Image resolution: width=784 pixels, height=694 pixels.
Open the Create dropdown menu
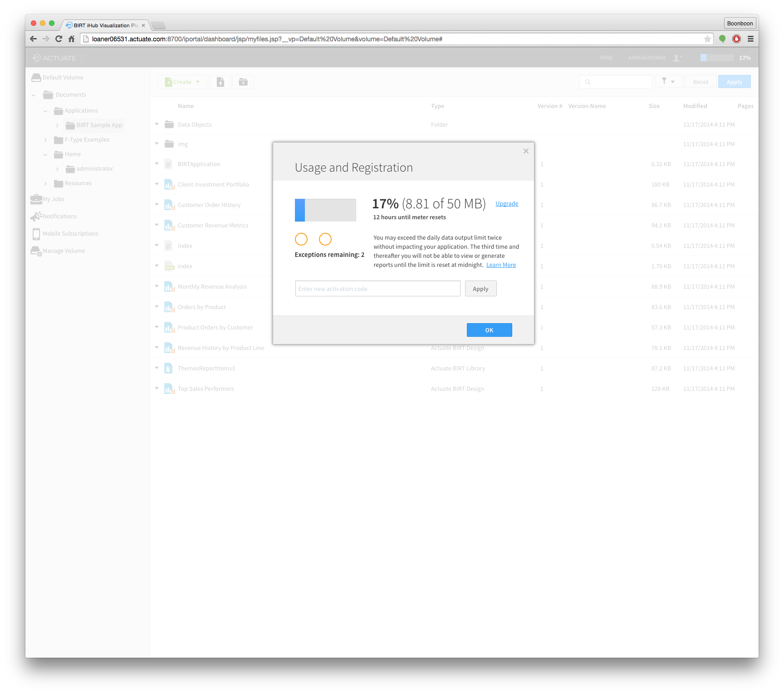tap(182, 82)
